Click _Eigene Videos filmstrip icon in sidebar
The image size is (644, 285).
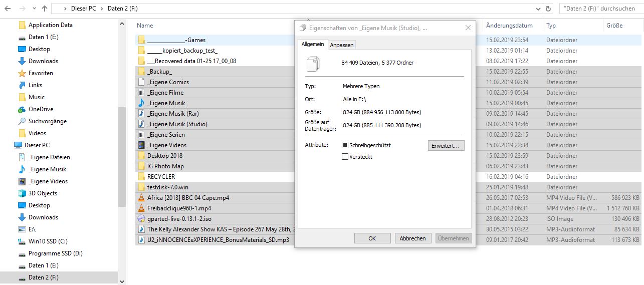pyautogui.click(x=22, y=181)
